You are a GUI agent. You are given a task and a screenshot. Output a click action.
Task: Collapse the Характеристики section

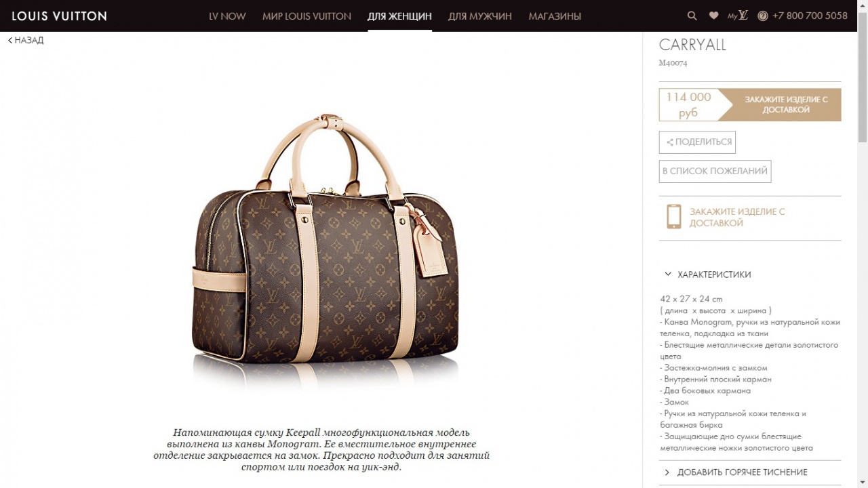[x=707, y=274]
